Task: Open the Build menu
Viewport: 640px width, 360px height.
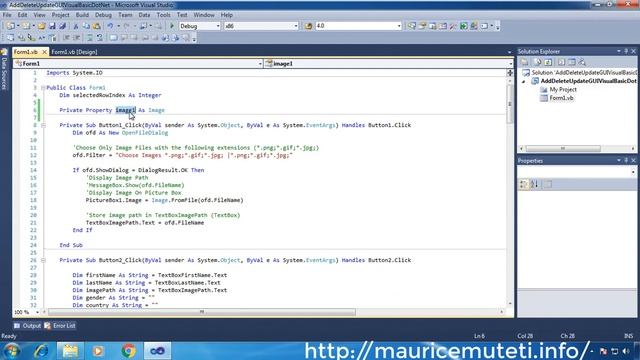Action: point(82,15)
